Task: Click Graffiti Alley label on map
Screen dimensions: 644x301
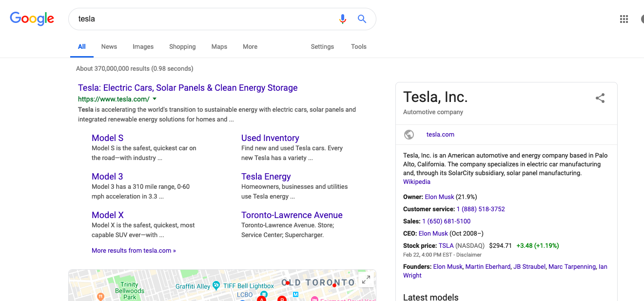Action: pos(193,286)
